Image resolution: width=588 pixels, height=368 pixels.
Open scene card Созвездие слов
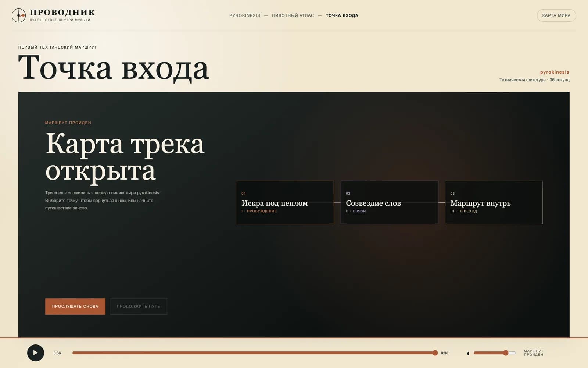point(390,202)
